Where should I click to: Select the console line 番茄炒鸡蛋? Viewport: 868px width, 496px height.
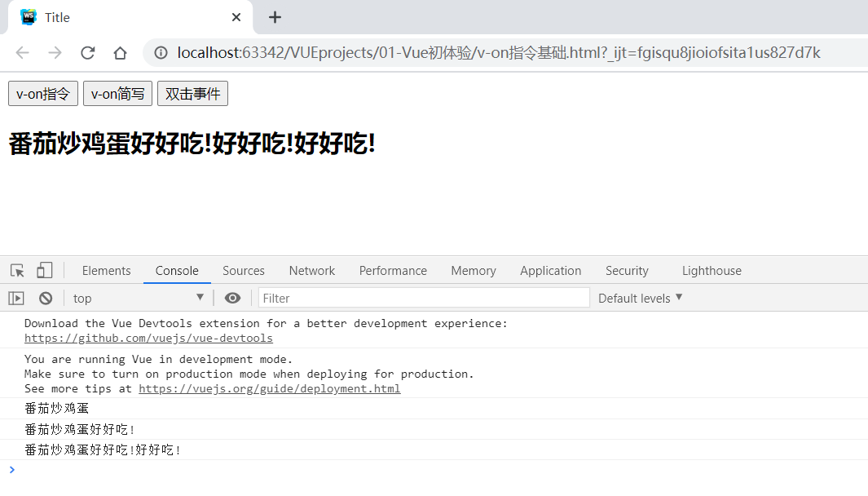click(x=56, y=409)
